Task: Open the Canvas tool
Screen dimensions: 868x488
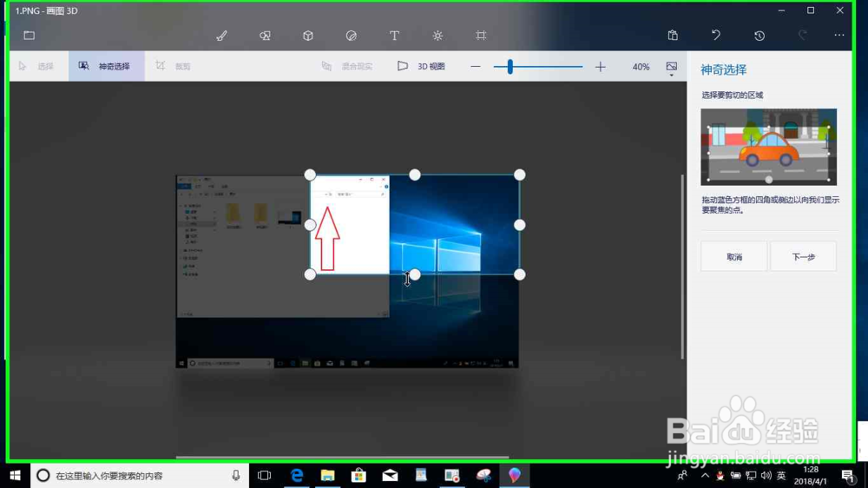Action: [481, 36]
